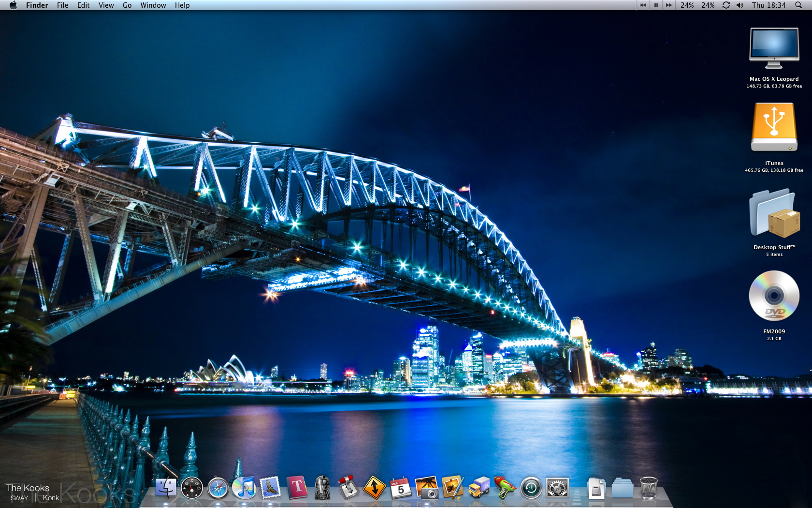
Task: Launch Safari from the Dock
Action: tap(218, 488)
